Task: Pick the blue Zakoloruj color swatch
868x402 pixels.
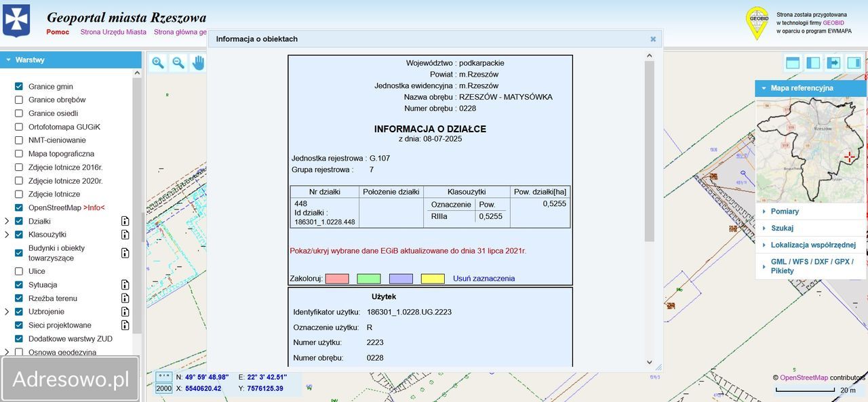Action: pyautogui.click(x=401, y=279)
